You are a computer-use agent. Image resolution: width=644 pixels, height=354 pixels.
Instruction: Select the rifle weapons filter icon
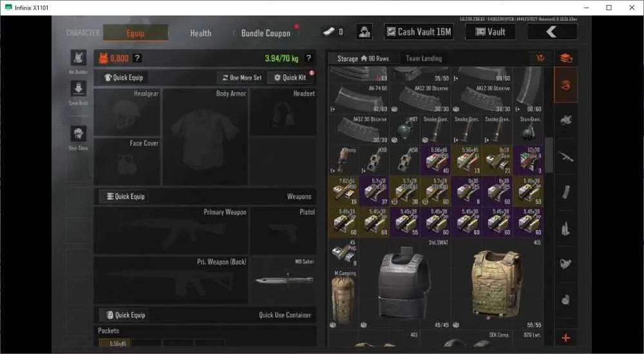565,157
